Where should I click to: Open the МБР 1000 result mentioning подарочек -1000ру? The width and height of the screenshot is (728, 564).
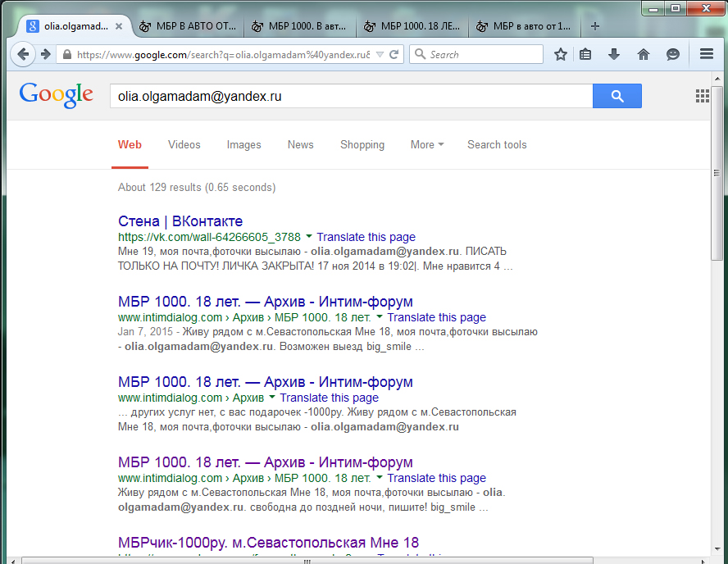[265, 381]
